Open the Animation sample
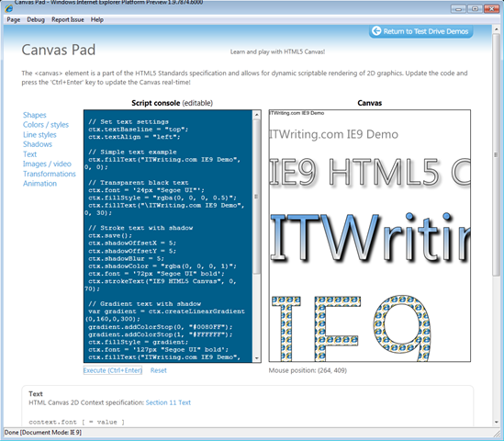 tap(39, 184)
